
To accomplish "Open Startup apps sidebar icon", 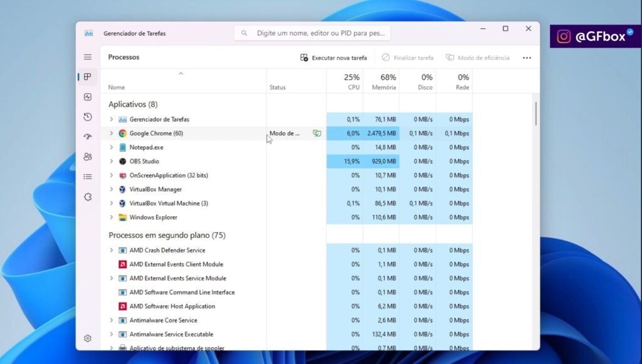I will point(88,137).
